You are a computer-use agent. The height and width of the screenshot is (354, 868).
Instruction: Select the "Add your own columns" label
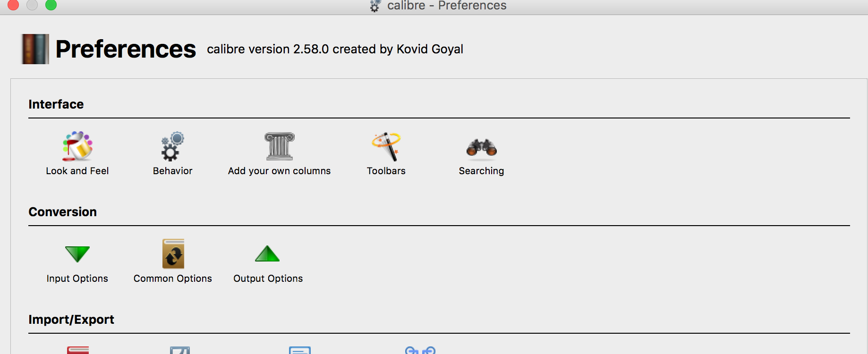coord(279,171)
